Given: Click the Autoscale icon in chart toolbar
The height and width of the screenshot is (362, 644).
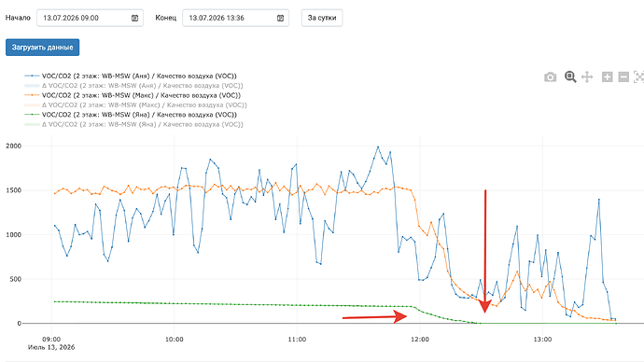Looking at the screenshot, I should [638, 77].
